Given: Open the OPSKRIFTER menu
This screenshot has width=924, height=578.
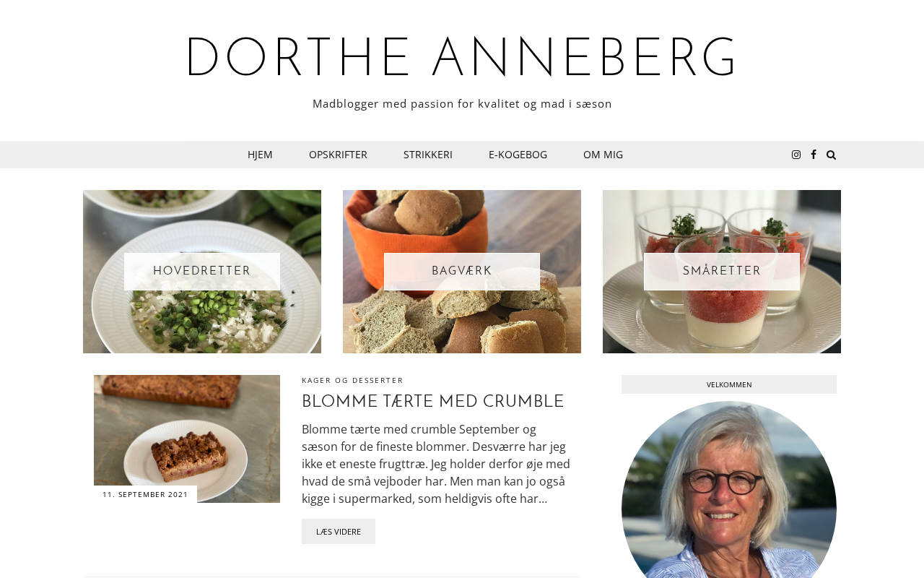Looking at the screenshot, I should click(338, 155).
